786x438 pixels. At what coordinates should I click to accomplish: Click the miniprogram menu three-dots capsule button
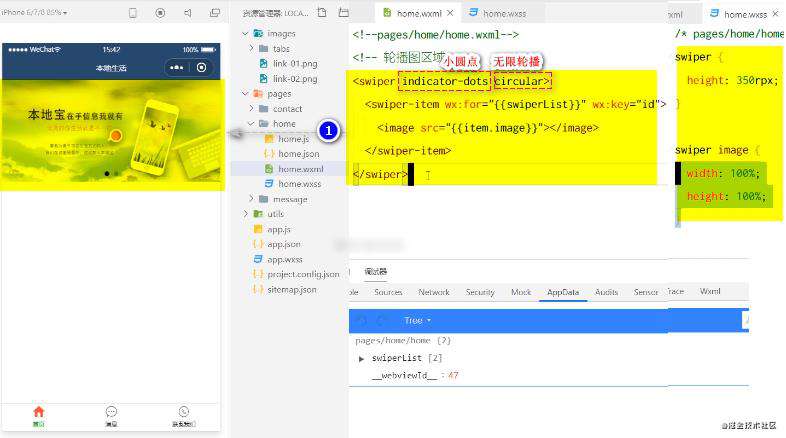coord(176,68)
